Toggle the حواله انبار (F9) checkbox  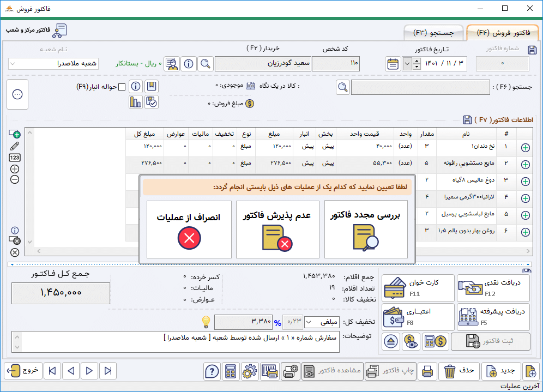122,87
